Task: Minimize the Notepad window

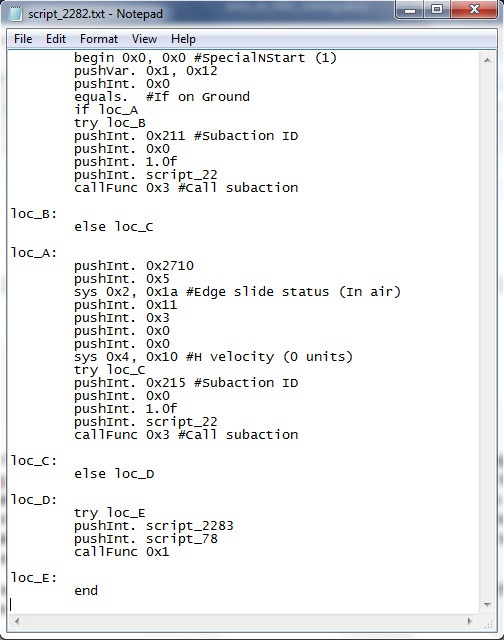Action: [410, 10]
